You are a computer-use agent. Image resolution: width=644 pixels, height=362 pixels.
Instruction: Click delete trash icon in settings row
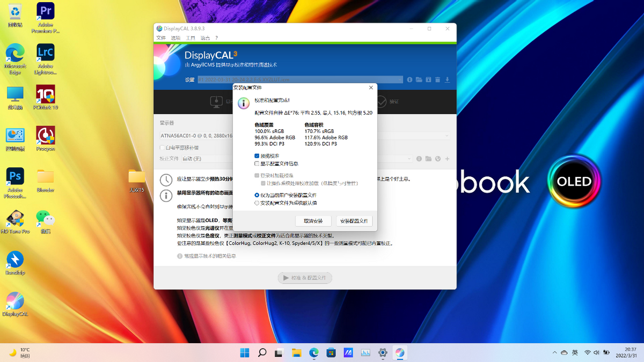[x=438, y=79]
